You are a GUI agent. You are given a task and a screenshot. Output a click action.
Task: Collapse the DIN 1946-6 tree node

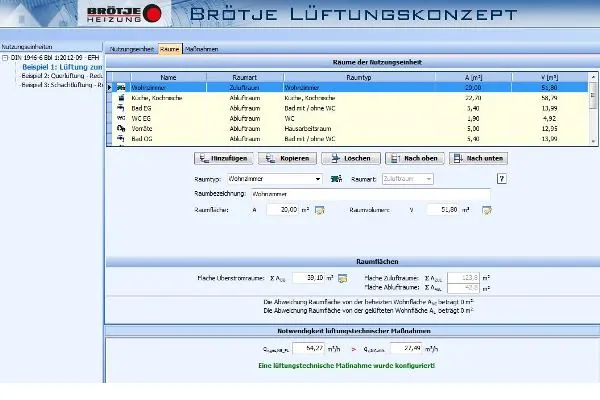point(5,58)
